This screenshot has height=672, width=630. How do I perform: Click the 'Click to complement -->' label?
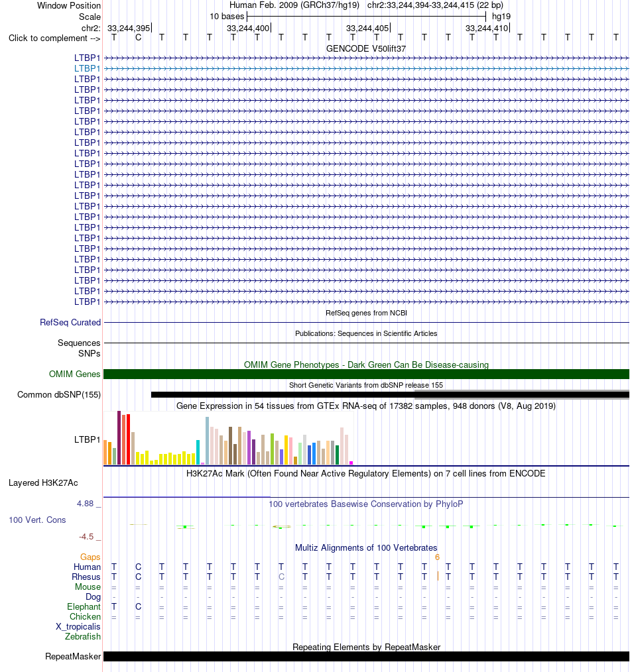(x=54, y=38)
